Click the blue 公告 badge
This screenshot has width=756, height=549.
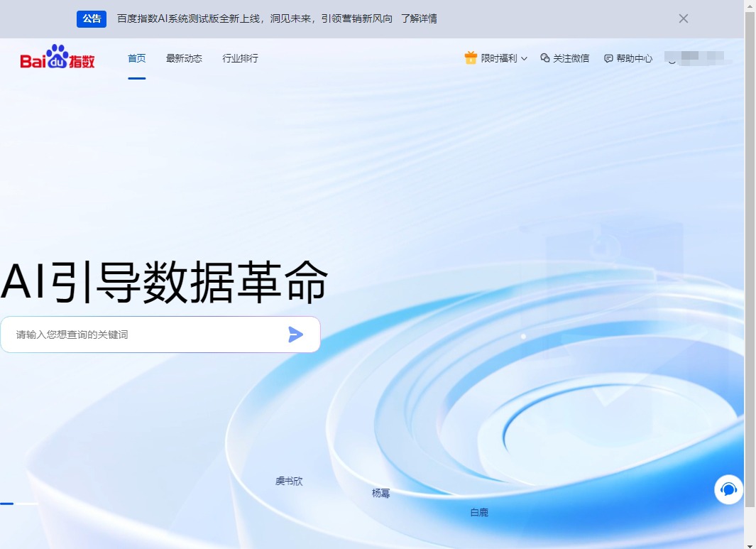pyautogui.click(x=92, y=18)
